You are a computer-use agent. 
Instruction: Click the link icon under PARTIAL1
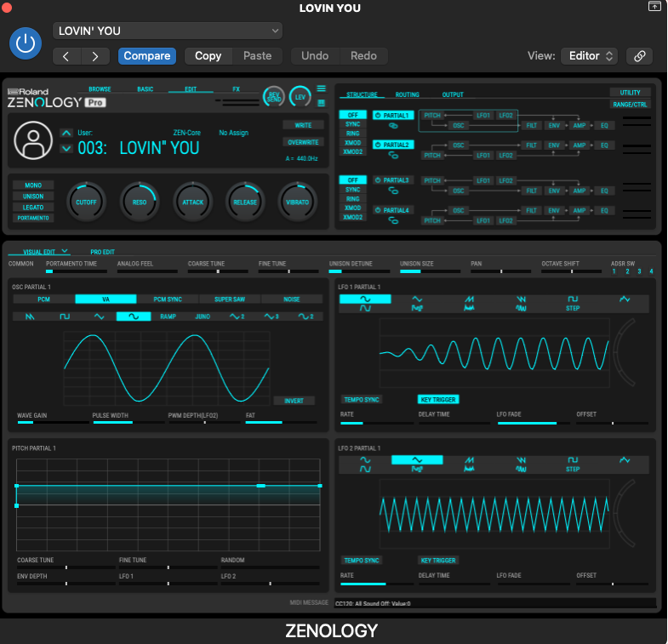393,126
